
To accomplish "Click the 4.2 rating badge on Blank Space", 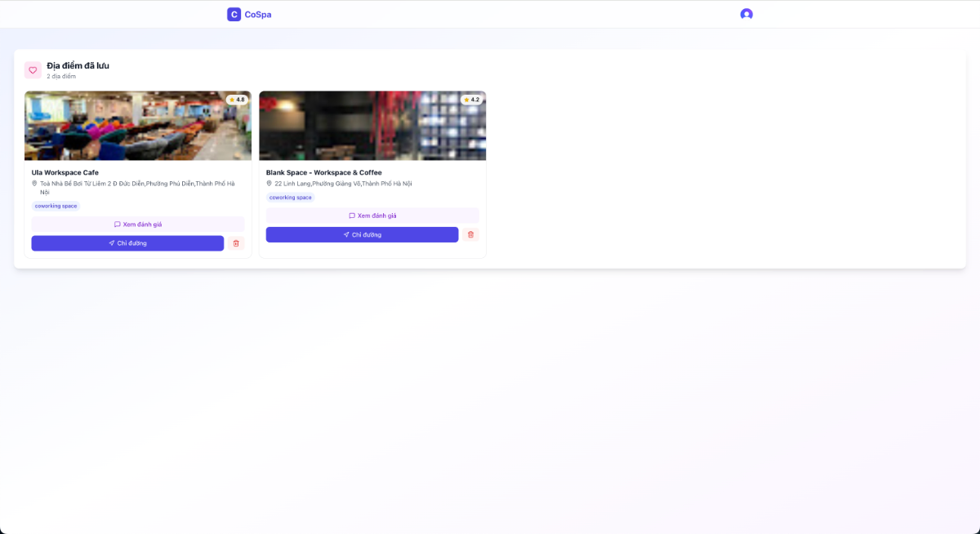I will [470, 99].
